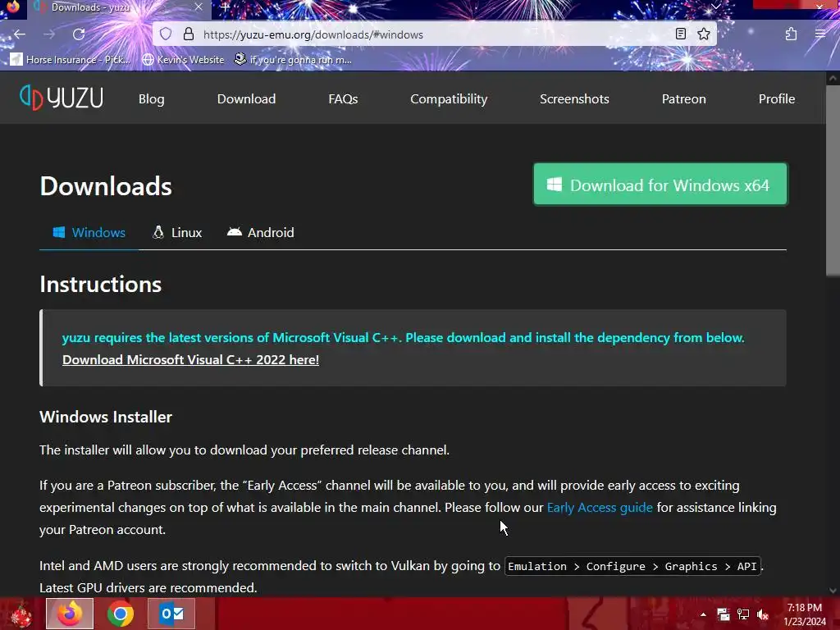Screen dimensions: 840x630
Task: Open the Horse Insurance bookmark
Action: 70,59
